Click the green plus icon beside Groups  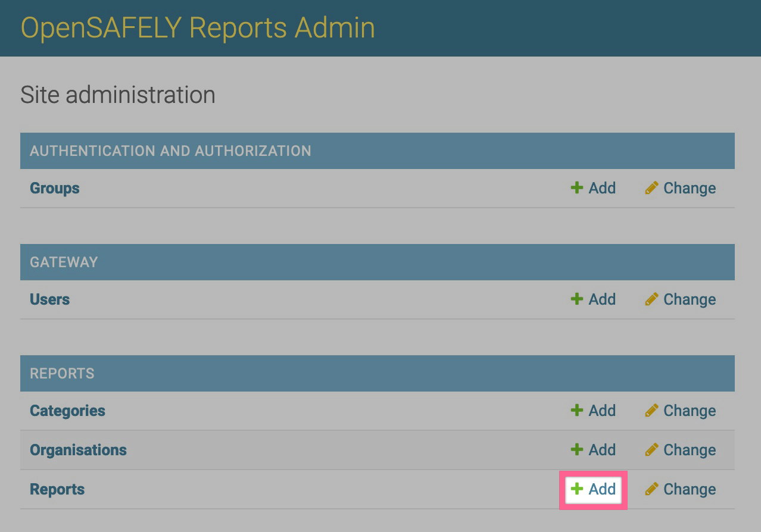coord(576,188)
